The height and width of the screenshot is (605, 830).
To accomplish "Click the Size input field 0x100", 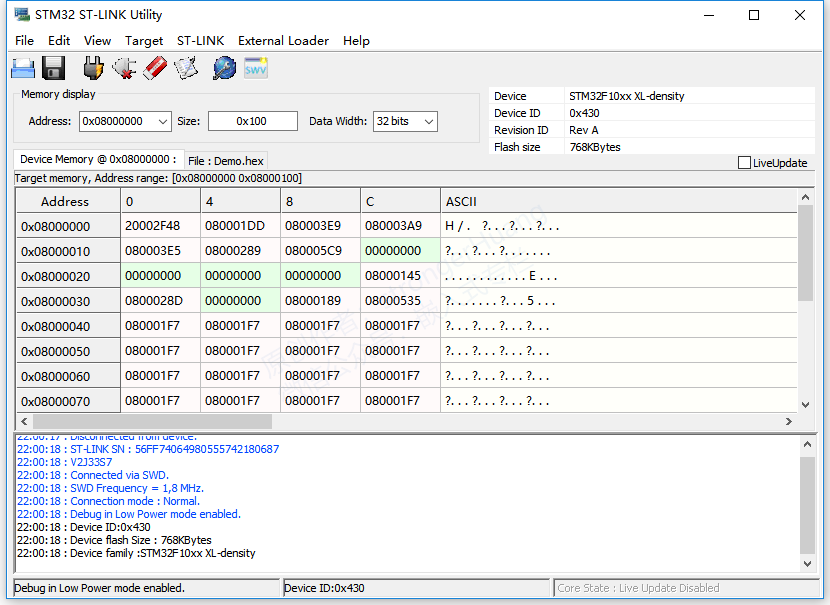I will [x=252, y=121].
